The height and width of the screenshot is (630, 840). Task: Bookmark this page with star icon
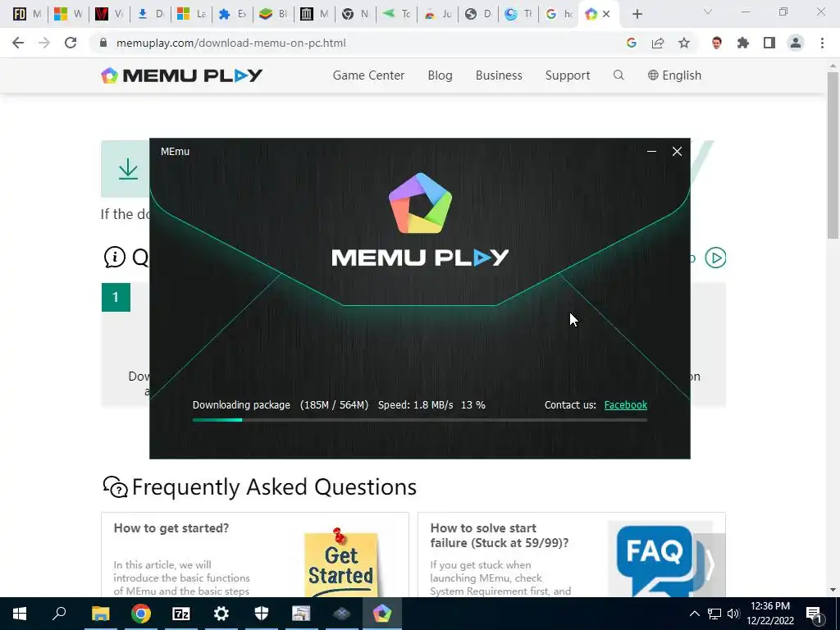[x=684, y=43]
